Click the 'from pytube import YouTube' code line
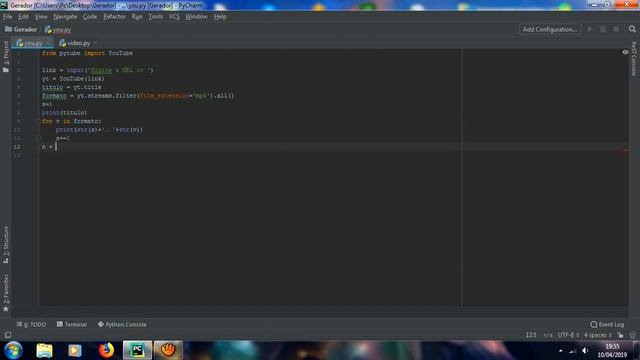Screen dimensions: 640x360 click(x=87, y=53)
